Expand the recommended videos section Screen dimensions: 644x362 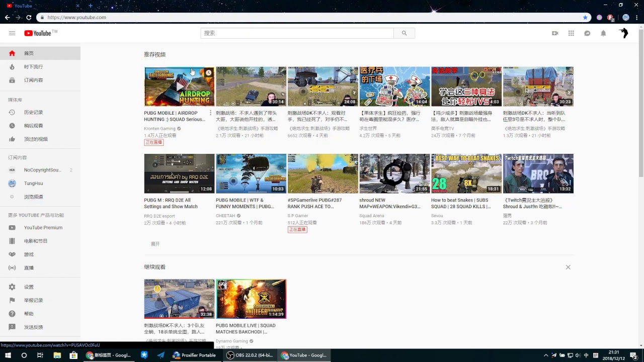click(155, 244)
